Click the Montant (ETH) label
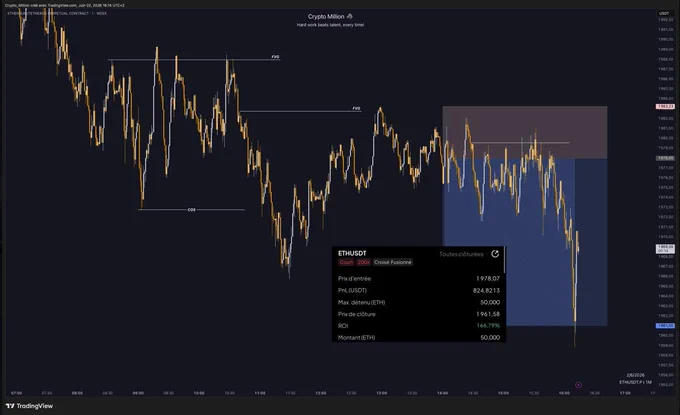Image resolution: width=680 pixels, height=415 pixels. click(356, 337)
